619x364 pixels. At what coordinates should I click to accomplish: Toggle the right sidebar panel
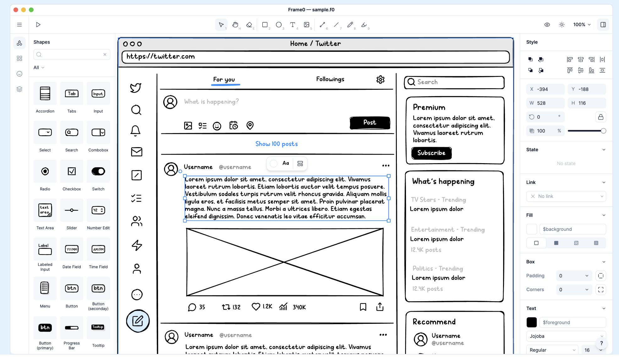click(x=603, y=24)
